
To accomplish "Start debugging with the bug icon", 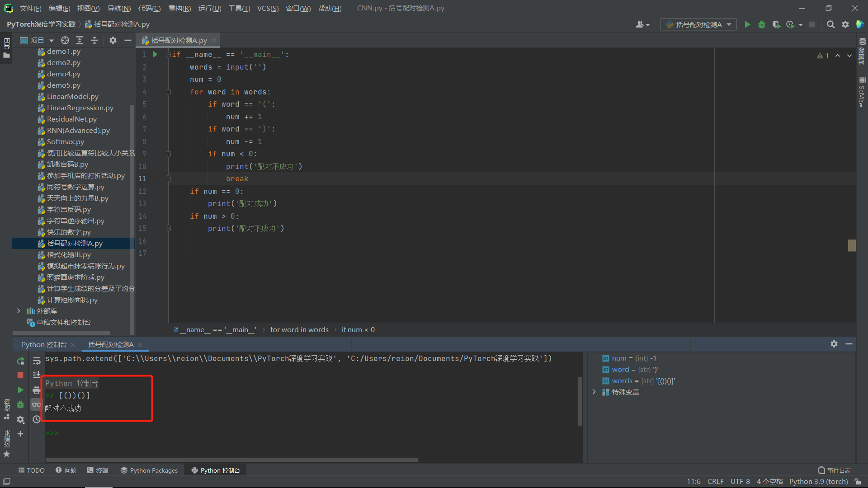I will 762,24.
